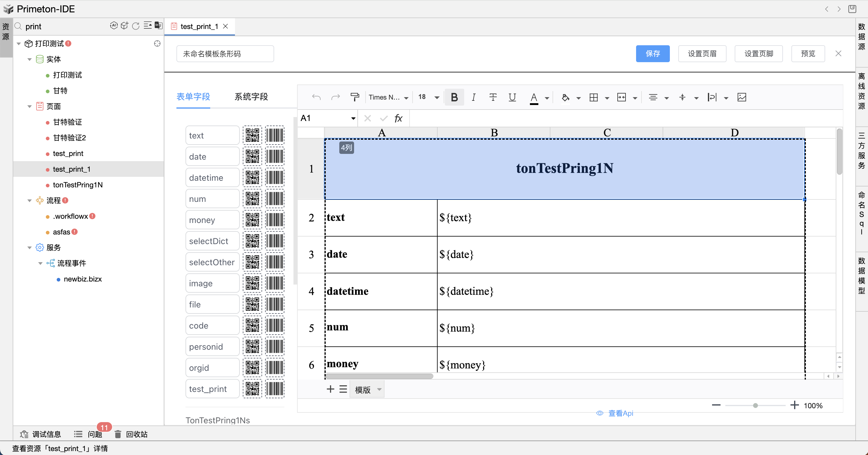Click the fill color bucket icon
Viewport: 868px width, 455px height.
pos(565,97)
